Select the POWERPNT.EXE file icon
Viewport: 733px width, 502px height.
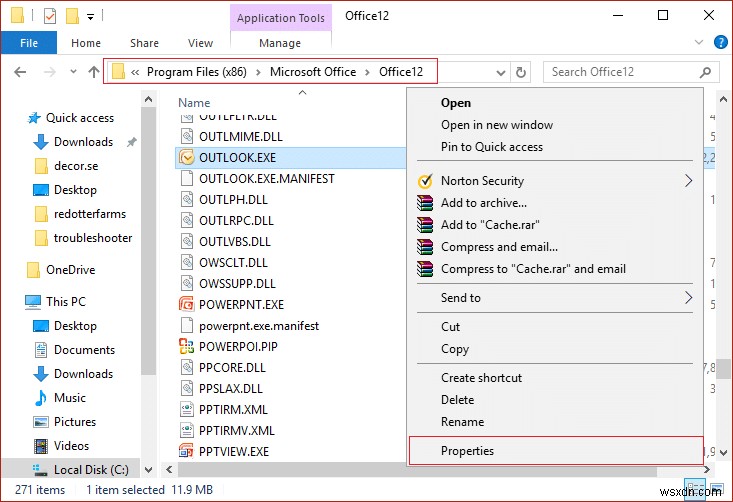187,304
